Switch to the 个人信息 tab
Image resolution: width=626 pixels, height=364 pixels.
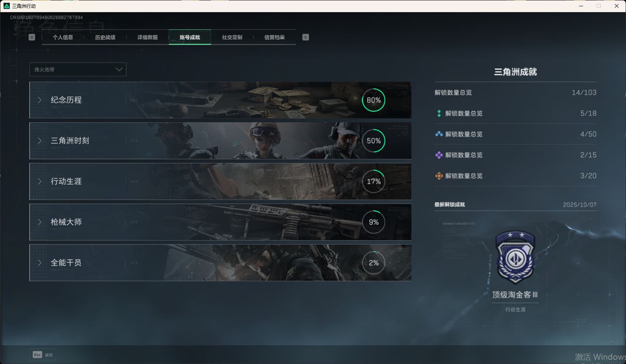63,37
